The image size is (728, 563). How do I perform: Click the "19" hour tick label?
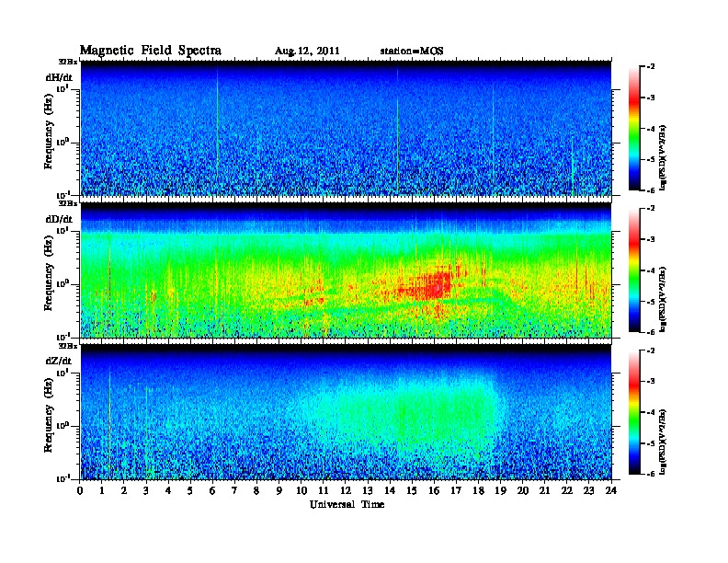500,490
